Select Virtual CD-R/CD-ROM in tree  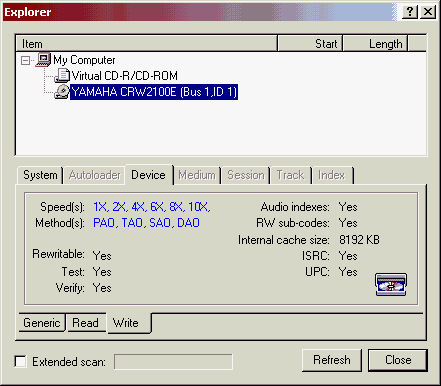click(x=125, y=76)
